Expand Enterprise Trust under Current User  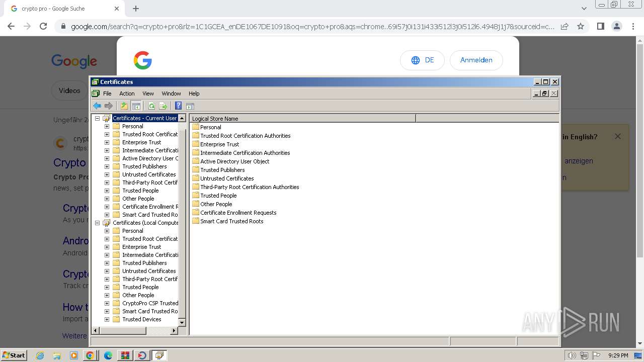pyautogui.click(x=107, y=142)
